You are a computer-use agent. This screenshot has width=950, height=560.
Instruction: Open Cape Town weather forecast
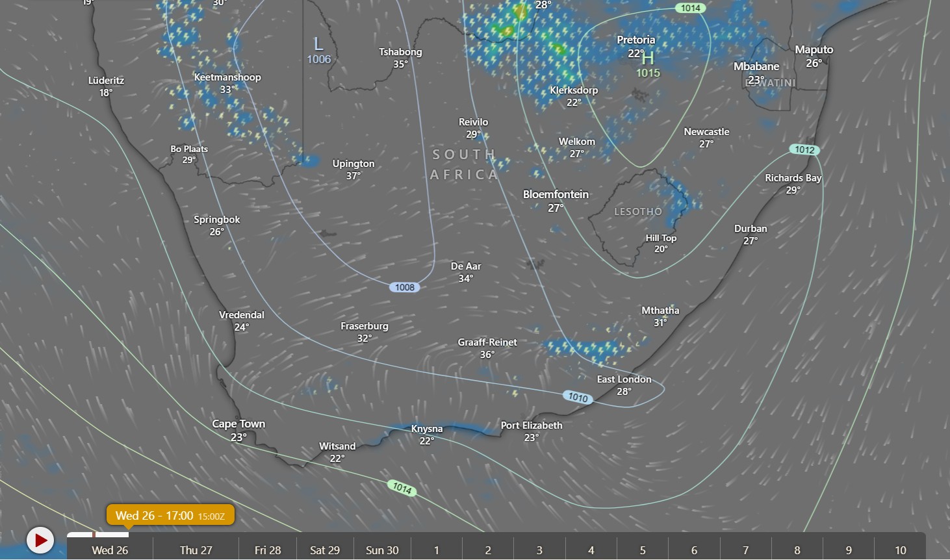238,424
